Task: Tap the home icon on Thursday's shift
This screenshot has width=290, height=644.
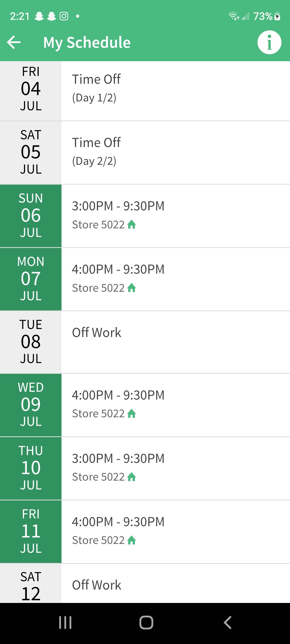Action: coord(132,477)
